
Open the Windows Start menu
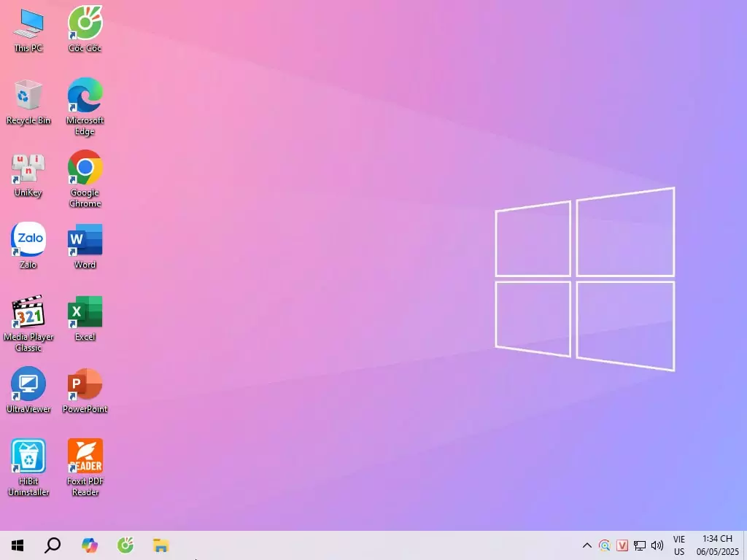18,545
